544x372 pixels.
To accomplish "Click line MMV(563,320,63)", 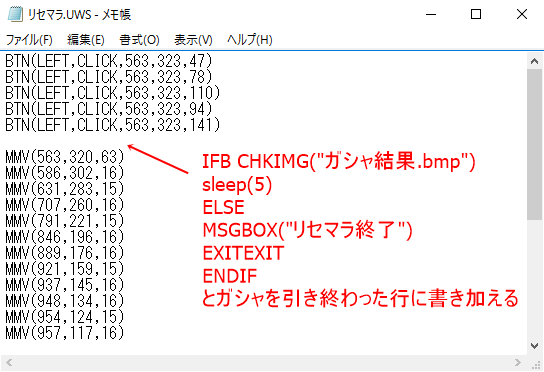I will coord(65,157).
